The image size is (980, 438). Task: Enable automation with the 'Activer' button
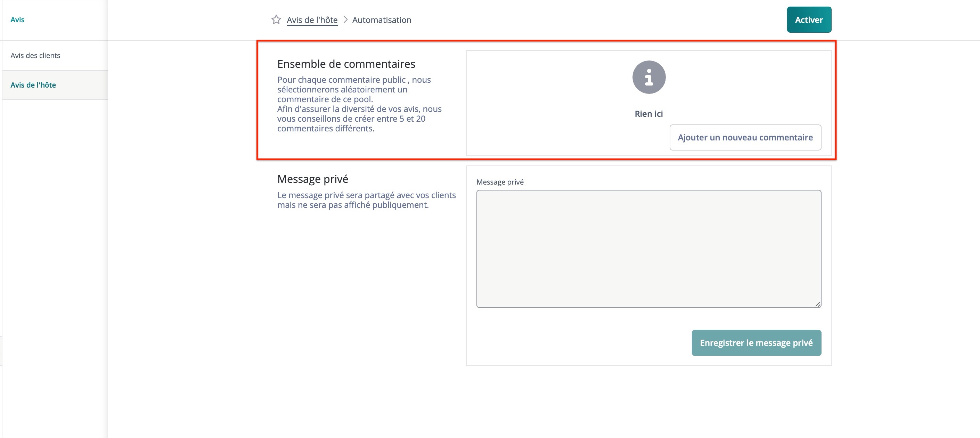pyautogui.click(x=809, y=19)
